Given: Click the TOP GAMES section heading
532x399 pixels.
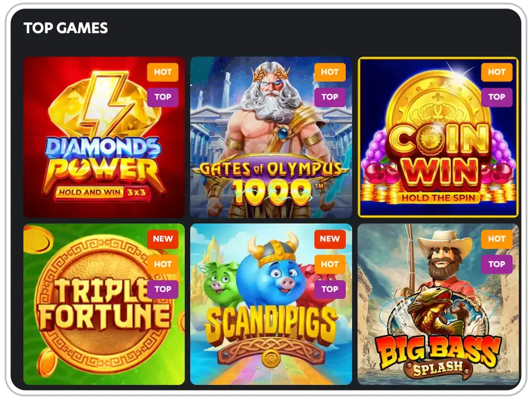Looking at the screenshot, I should click(66, 28).
